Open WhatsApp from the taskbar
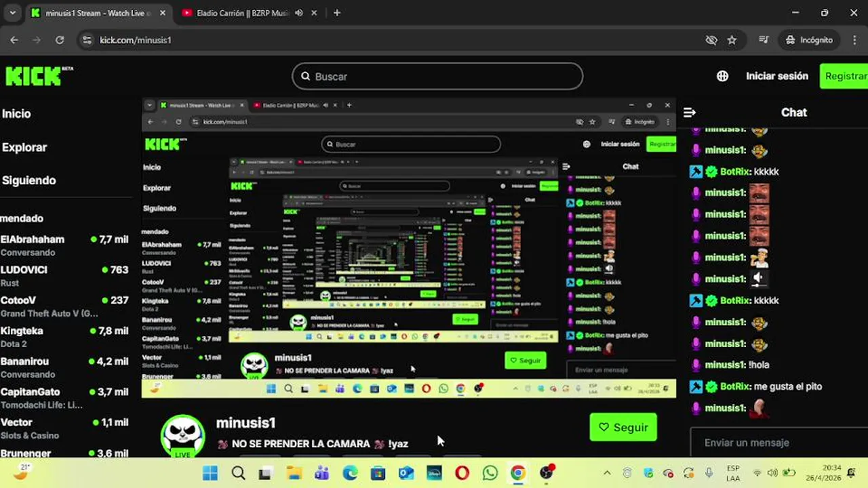 pyautogui.click(x=490, y=473)
